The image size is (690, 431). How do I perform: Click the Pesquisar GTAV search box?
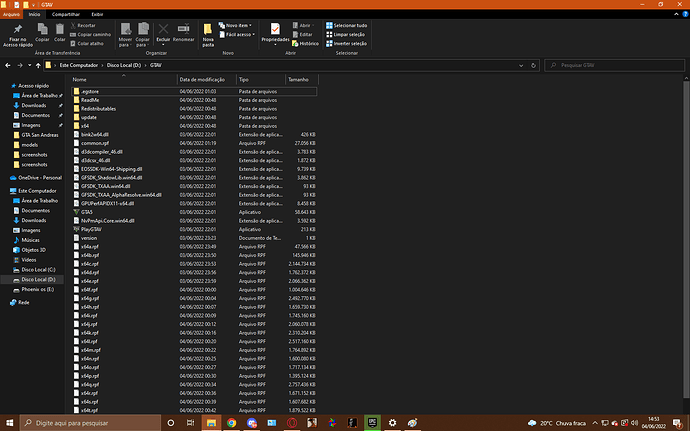click(x=614, y=65)
